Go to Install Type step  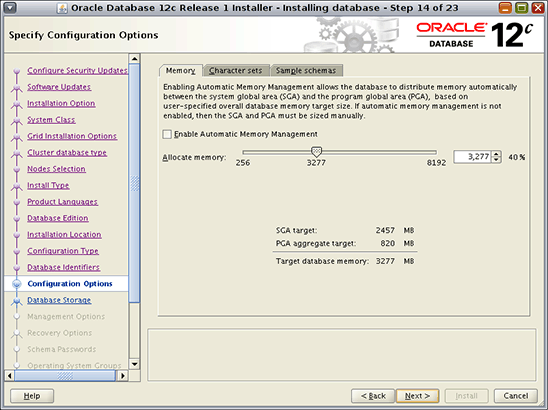tap(48, 185)
